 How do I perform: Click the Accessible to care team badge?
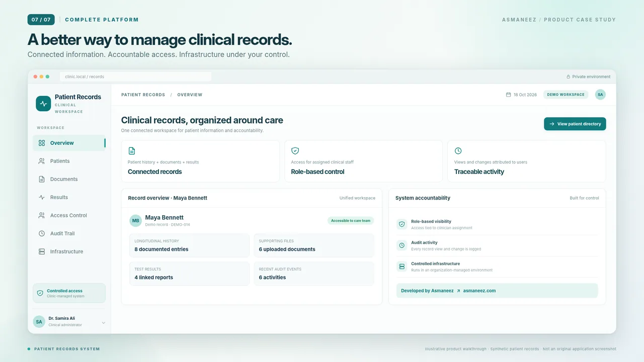tap(351, 220)
